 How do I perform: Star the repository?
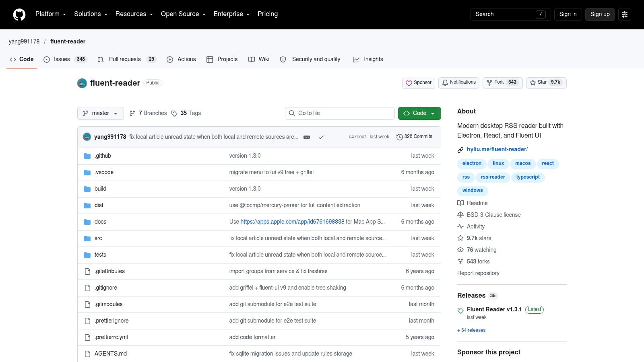pyautogui.click(x=546, y=83)
